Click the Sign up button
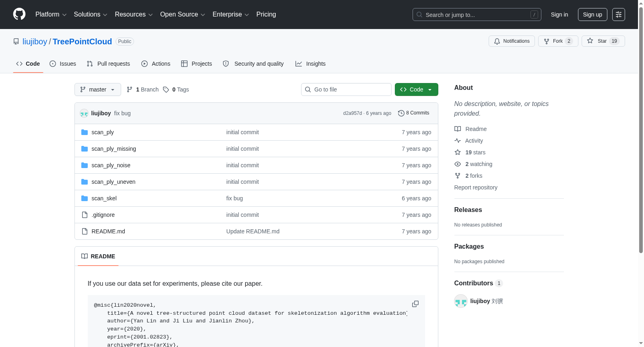This screenshot has width=644, height=347. [592, 15]
